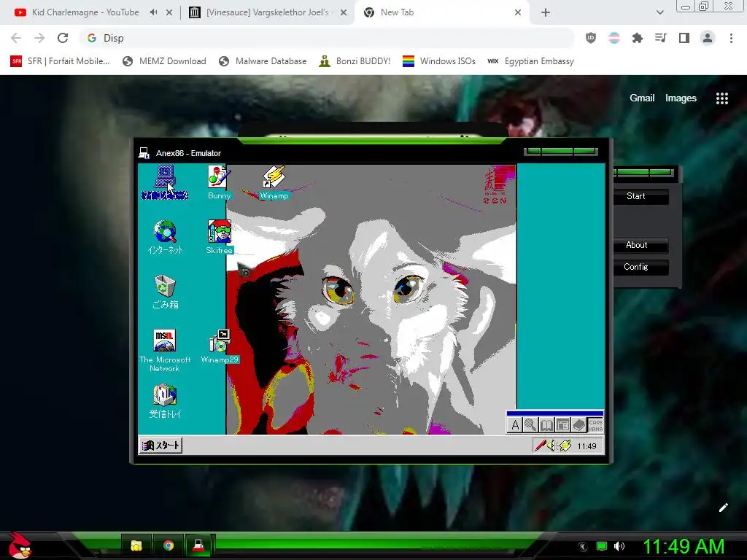Mute the YouTube tab audio icon
The height and width of the screenshot is (560, 747).
pos(153,12)
